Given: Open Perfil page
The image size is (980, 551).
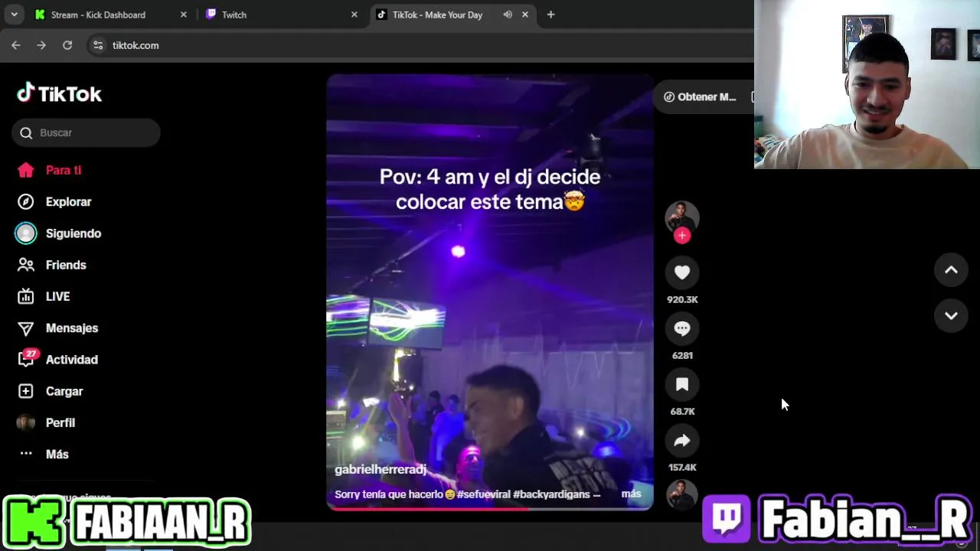Looking at the screenshot, I should pyautogui.click(x=46, y=422).
